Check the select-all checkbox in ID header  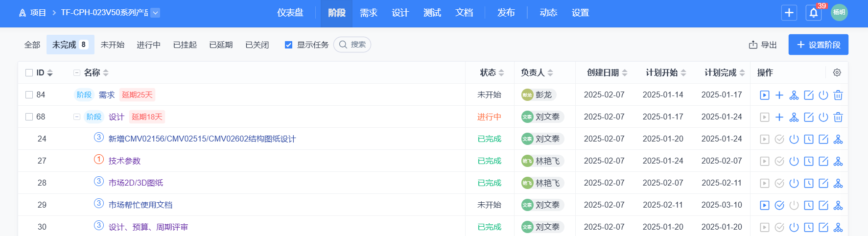[x=29, y=73]
